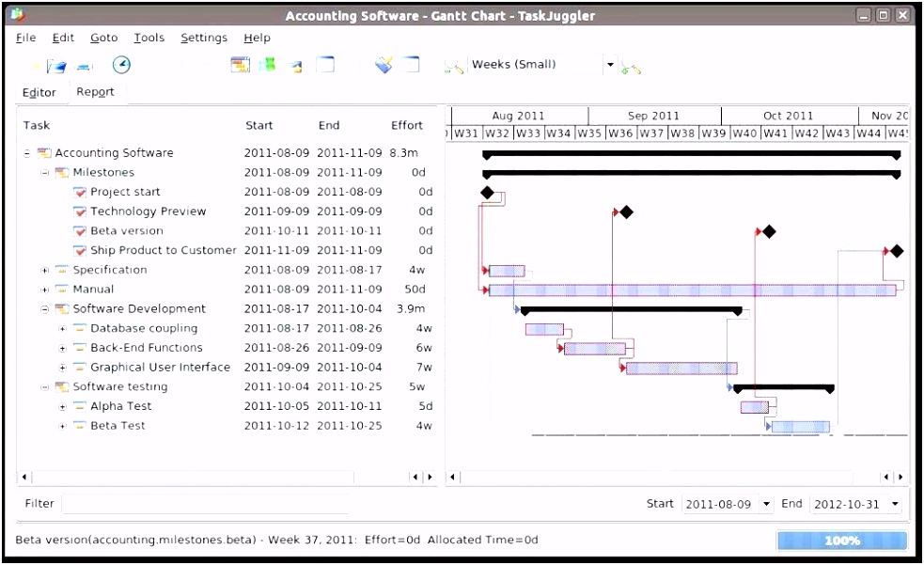
Task: Click the Specification task icon
Action: click(62, 270)
